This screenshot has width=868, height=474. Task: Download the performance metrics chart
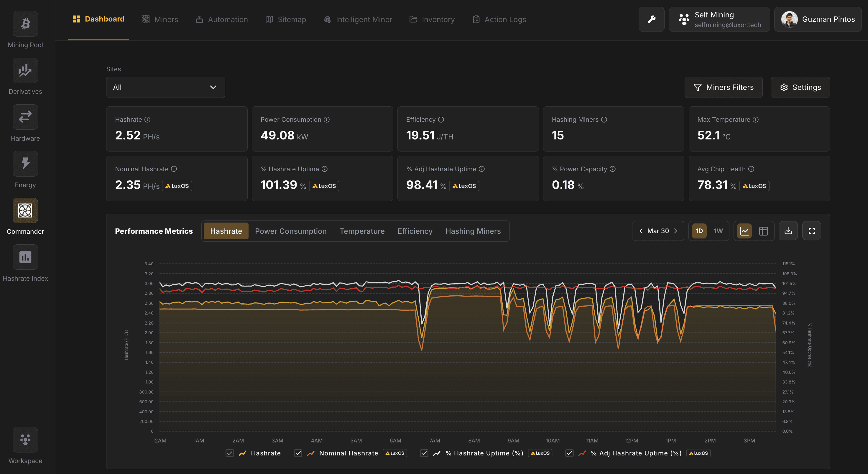(x=788, y=231)
